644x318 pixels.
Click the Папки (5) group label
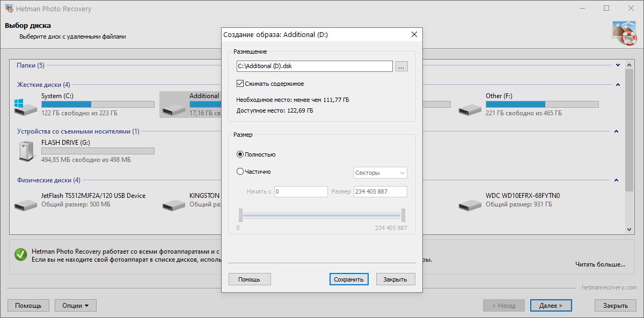tap(31, 65)
